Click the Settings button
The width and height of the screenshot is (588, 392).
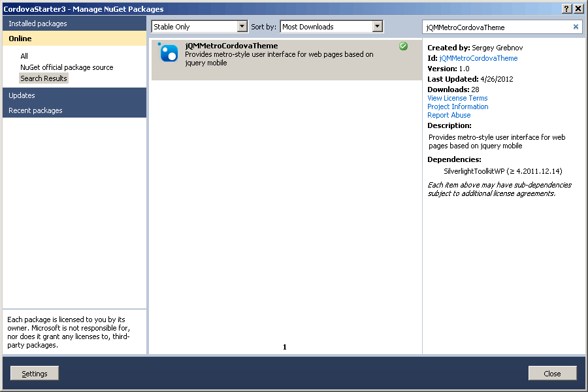(x=35, y=373)
